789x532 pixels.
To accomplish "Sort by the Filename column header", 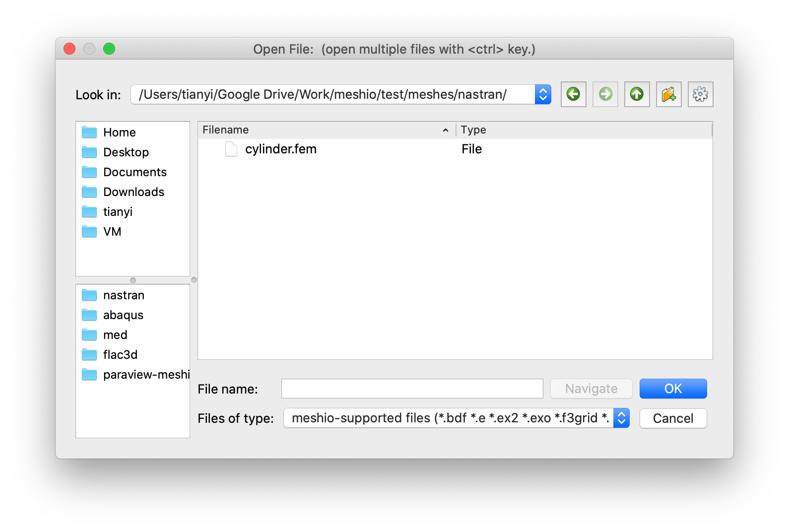I will point(327,130).
